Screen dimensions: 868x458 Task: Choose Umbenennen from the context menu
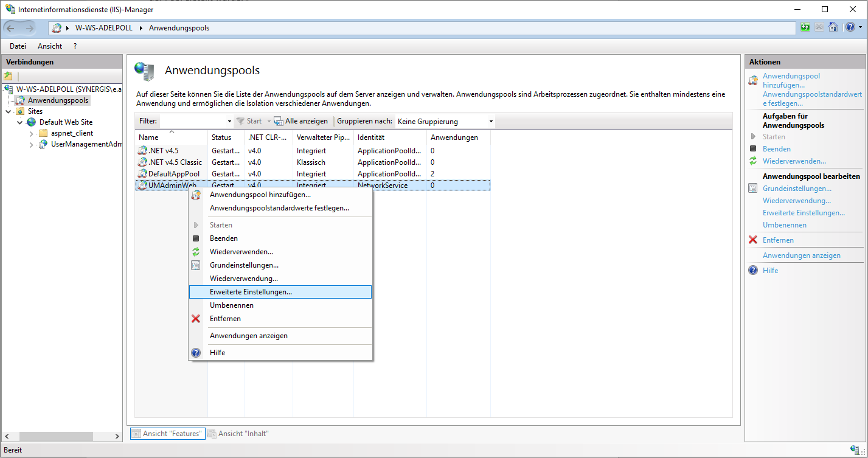231,305
